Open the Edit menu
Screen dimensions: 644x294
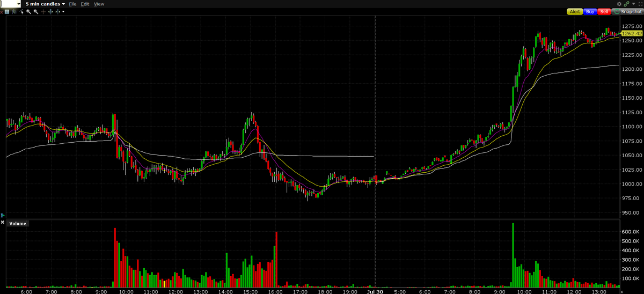[x=85, y=4]
